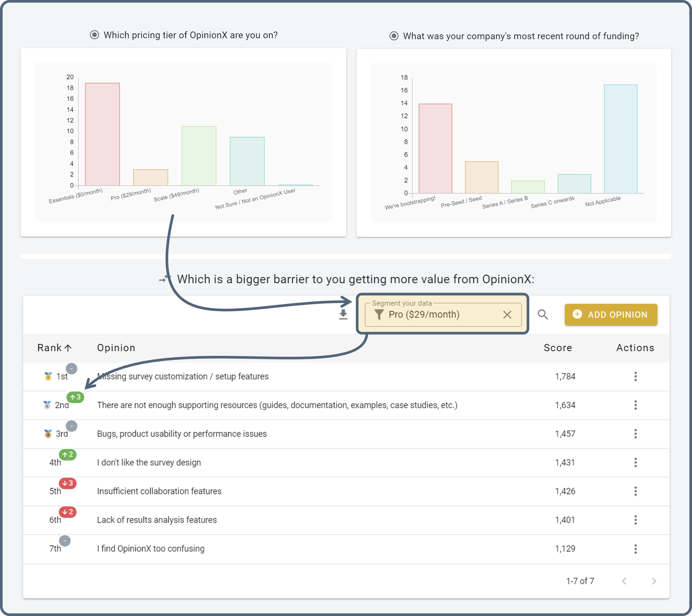The width and height of the screenshot is (692, 616).
Task: Click the Pre-Seed / Seed bar in funding chart
Action: (x=482, y=177)
